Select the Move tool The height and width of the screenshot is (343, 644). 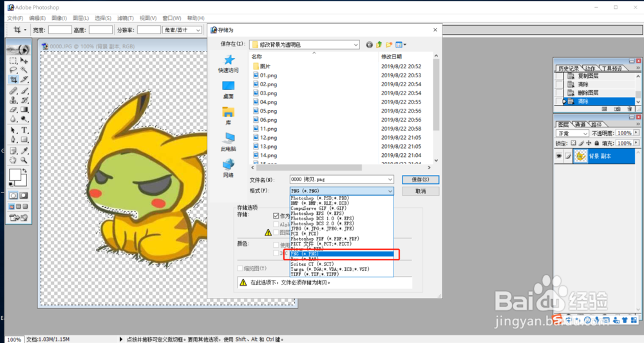[24, 60]
